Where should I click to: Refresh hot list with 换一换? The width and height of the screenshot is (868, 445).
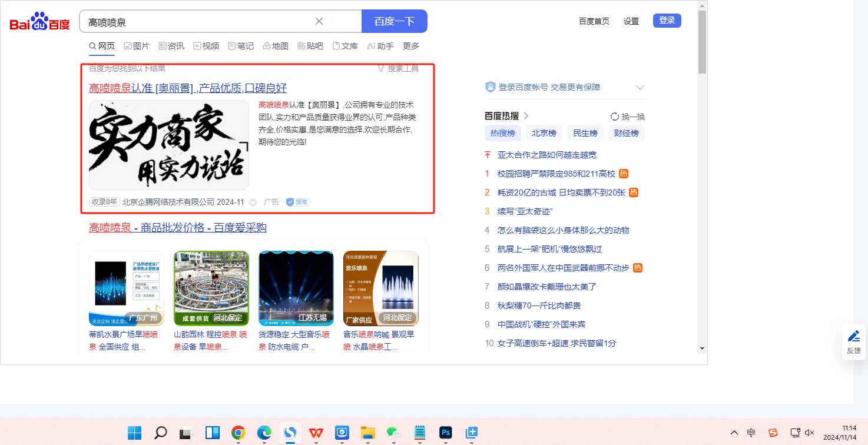click(x=628, y=117)
